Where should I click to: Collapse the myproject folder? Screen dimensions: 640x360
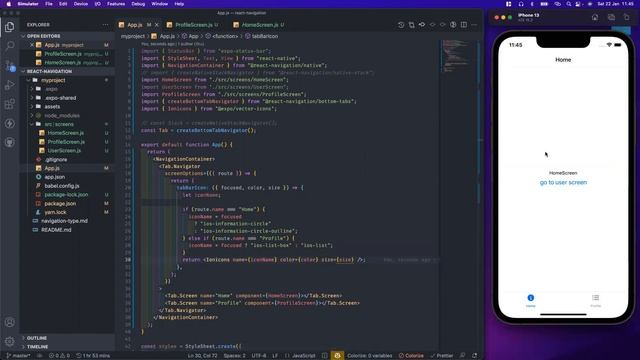coord(53,80)
